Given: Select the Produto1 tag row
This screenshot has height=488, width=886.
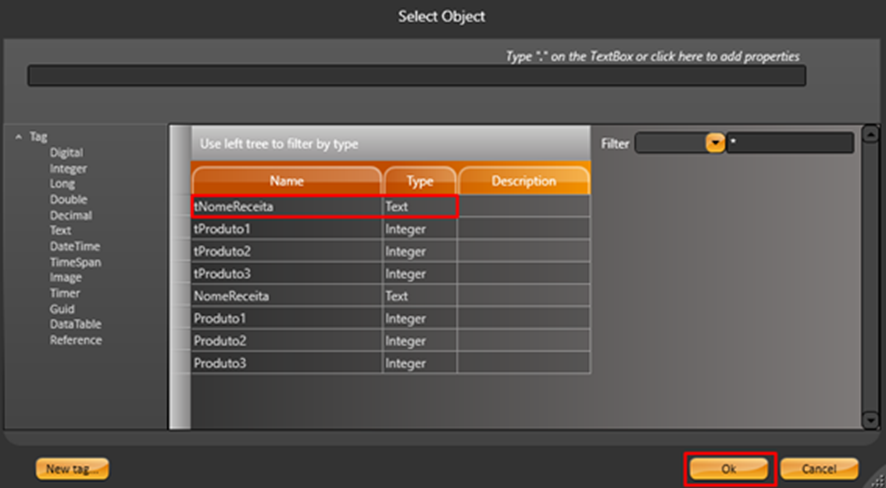Looking at the screenshot, I should pyautogui.click(x=286, y=319).
